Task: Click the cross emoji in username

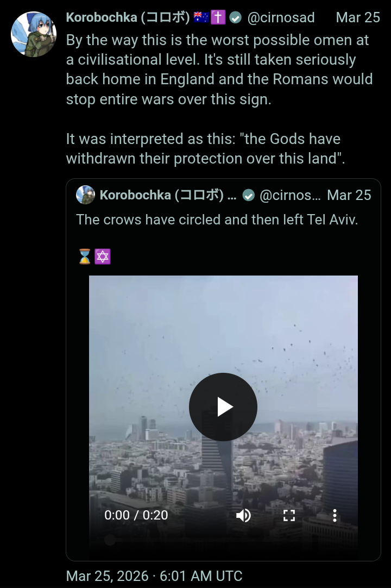Action: pos(218,17)
